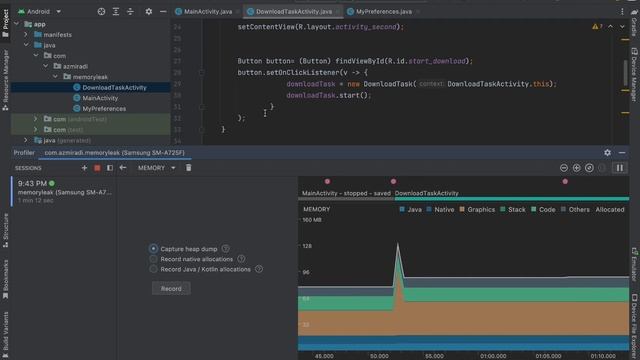Click the Code legend color swatch

533,209
